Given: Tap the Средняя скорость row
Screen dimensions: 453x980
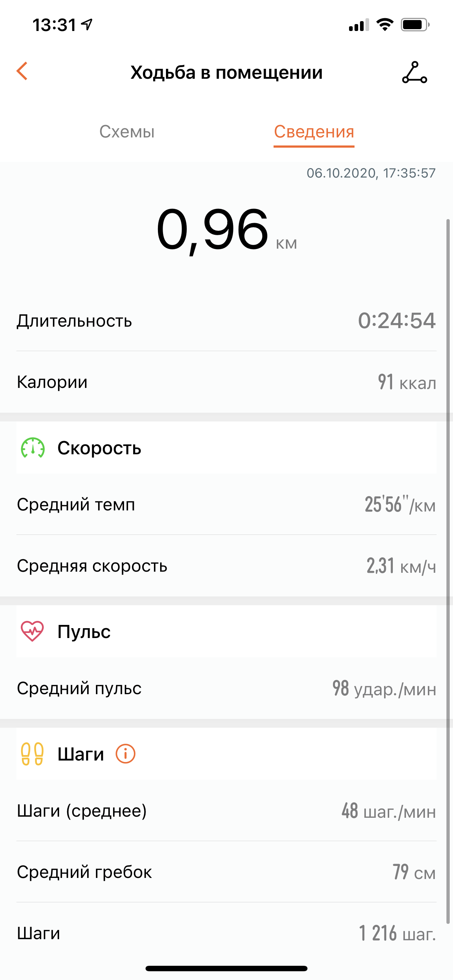Looking at the screenshot, I should pyautogui.click(x=226, y=566).
